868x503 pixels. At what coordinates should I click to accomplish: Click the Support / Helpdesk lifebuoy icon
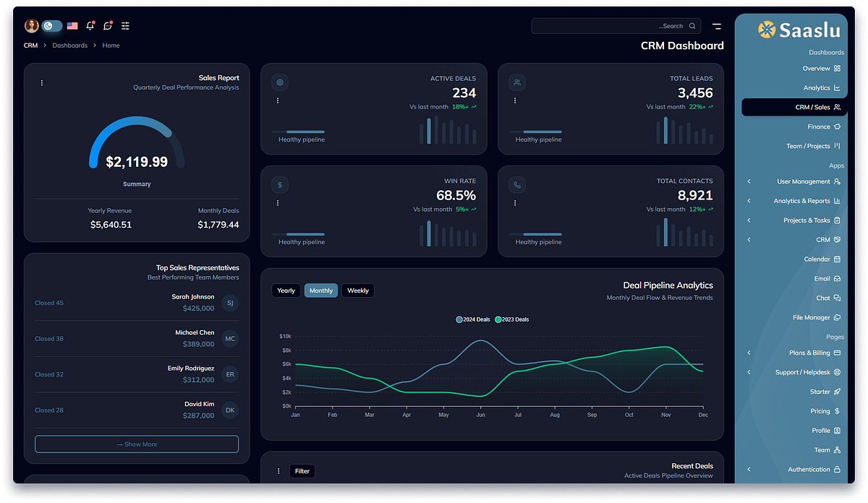tap(837, 372)
